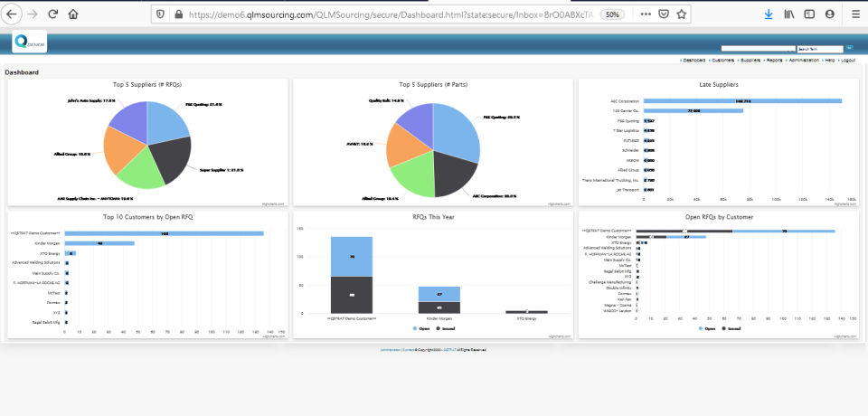
Task: Click the Logout link
Action: click(x=848, y=60)
